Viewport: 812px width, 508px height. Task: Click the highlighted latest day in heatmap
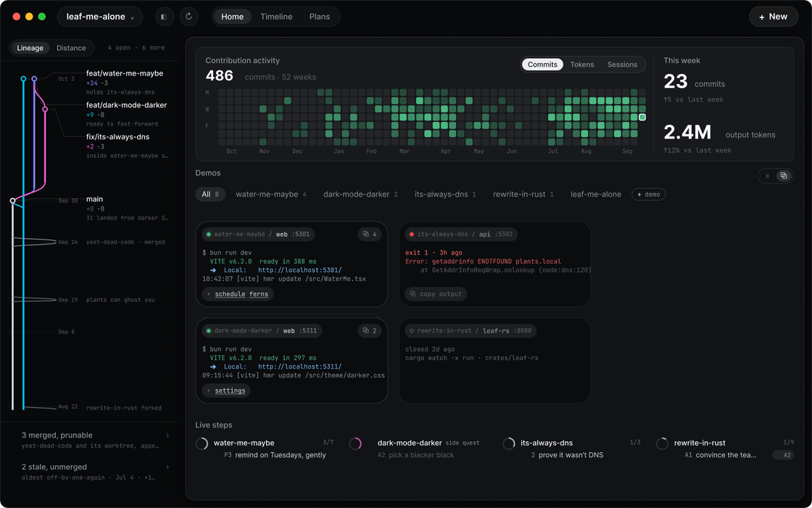pos(642,117)
